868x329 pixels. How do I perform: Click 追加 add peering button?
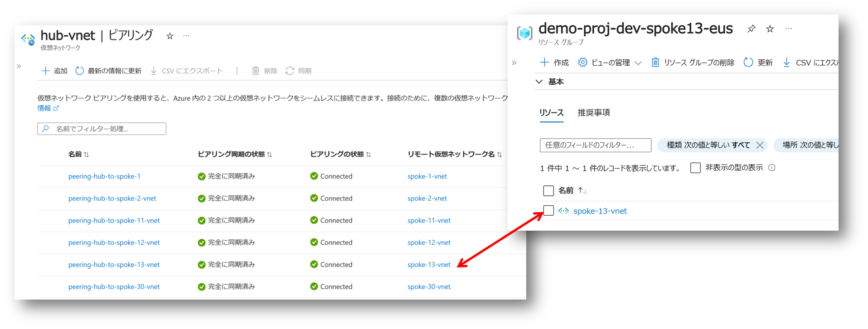pos(54,71)
